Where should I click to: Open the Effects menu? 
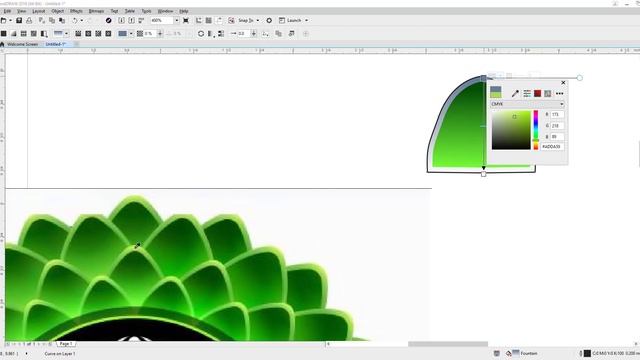(76, 11)
